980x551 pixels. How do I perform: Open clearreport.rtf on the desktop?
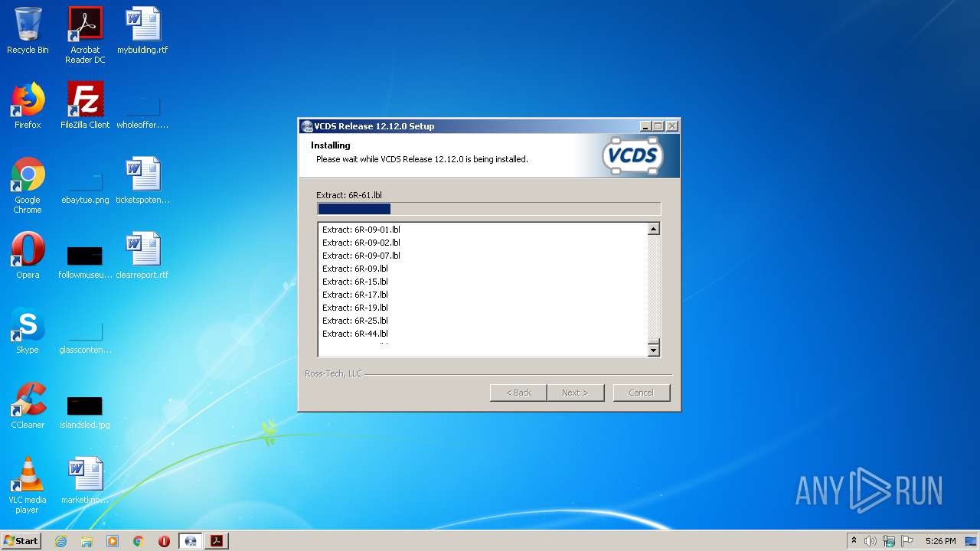coord(142,256)
